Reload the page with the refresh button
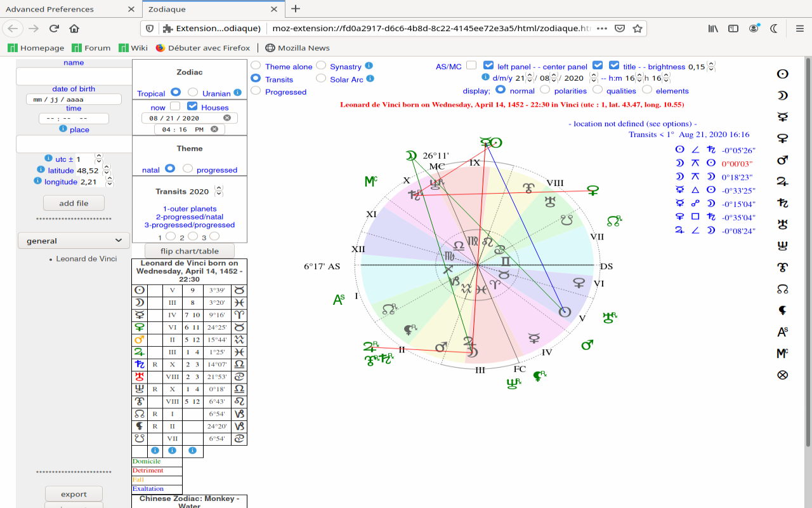 pyautogui.click(x=54, y=29)
